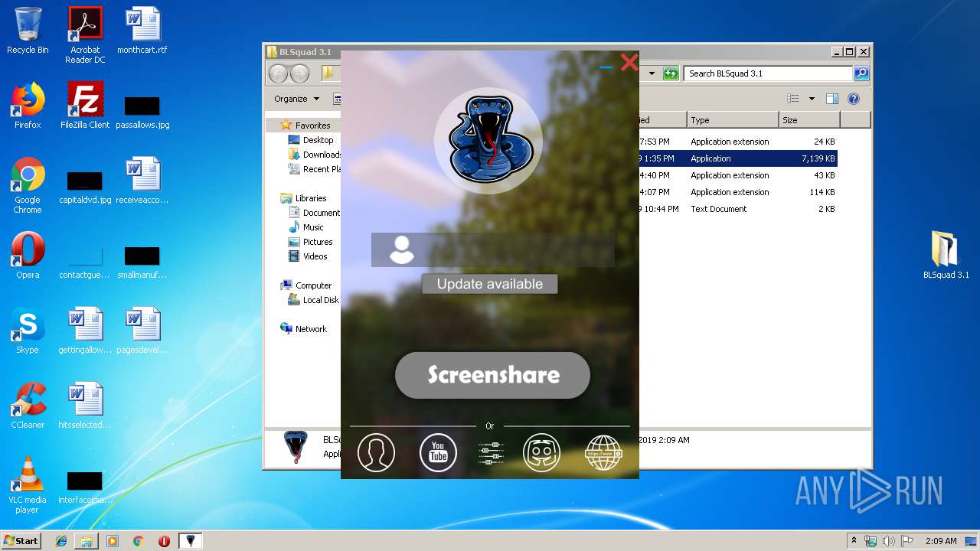Viewport: 980px width, 551px height.
Task: Click Explorer back navigation button
Action: pos(278,73)
